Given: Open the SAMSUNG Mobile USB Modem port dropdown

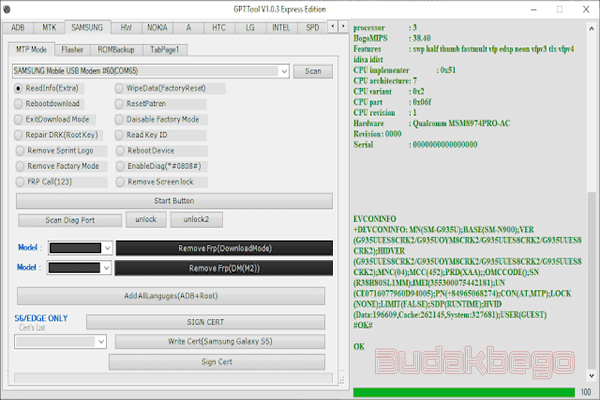Looking at the screenshot, I should tap(284, 71).
